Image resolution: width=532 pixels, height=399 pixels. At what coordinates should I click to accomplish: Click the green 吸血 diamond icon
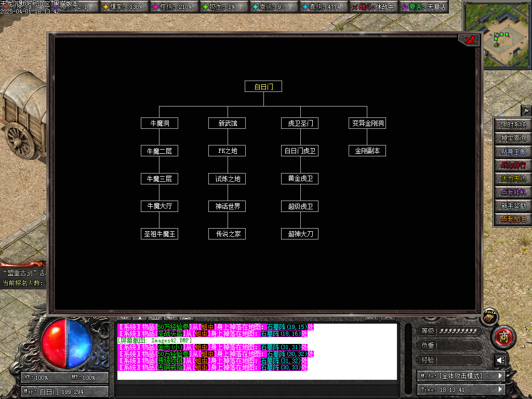point(206,7)
